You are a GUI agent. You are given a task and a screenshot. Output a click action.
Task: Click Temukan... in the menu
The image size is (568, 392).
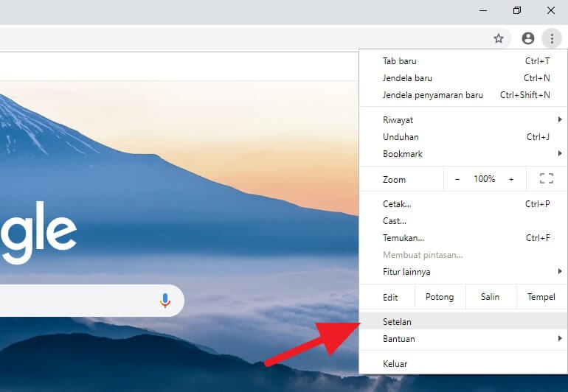point(463,238)
